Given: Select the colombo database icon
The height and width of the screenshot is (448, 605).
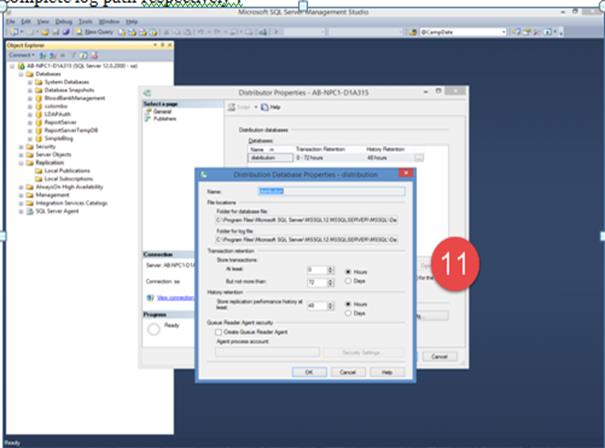Looking at the screenshot, I should pyautogui.click(x=39, y=106).
